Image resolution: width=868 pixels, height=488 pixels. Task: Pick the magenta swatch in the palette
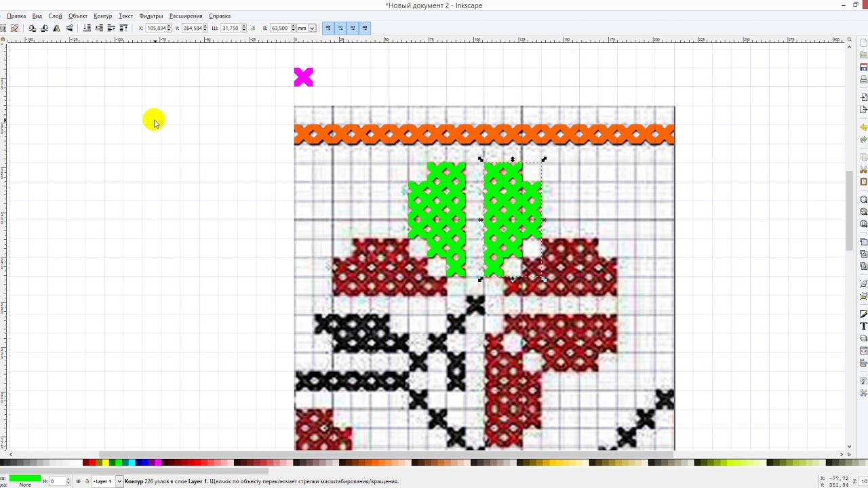pos(158,463)
